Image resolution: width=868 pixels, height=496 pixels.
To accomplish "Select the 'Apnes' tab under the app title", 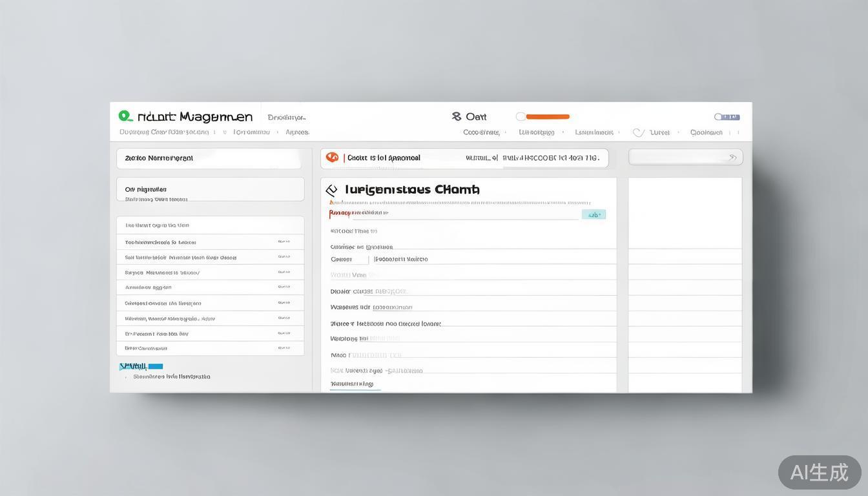I will click(297, 132).
